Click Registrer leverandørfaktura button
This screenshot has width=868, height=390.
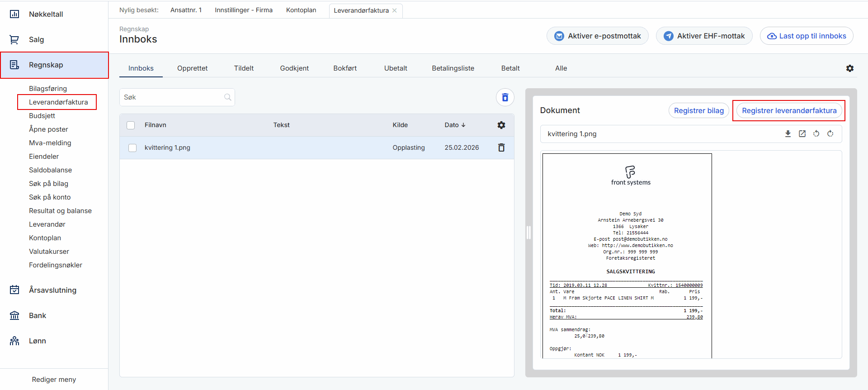pyautogui.click(x=789, y=110)
